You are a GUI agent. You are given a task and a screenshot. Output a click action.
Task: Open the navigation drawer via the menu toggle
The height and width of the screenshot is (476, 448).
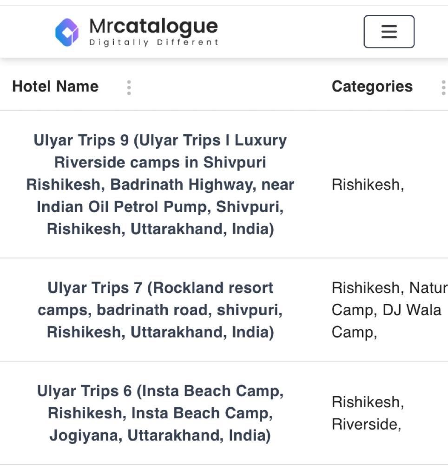coord(389,32)
